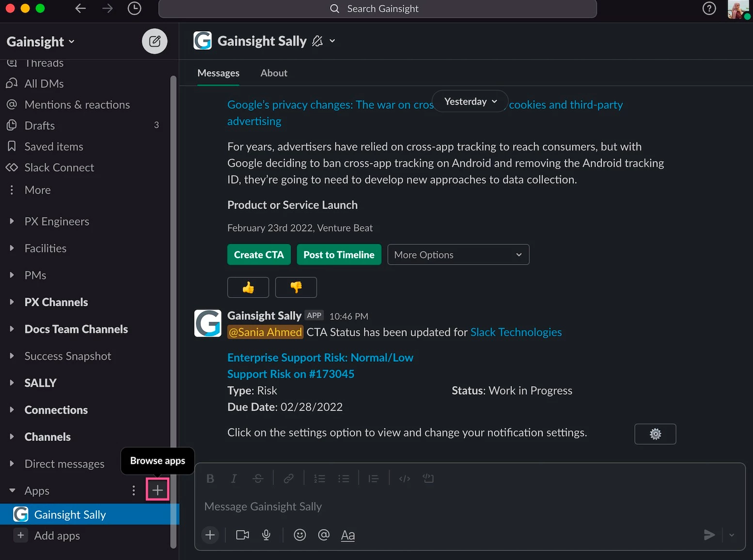Screen dimensions: 753x560
Task: Open Enterprise Support Risk: Normal/Low link
Action: click(x=320, y=358)
